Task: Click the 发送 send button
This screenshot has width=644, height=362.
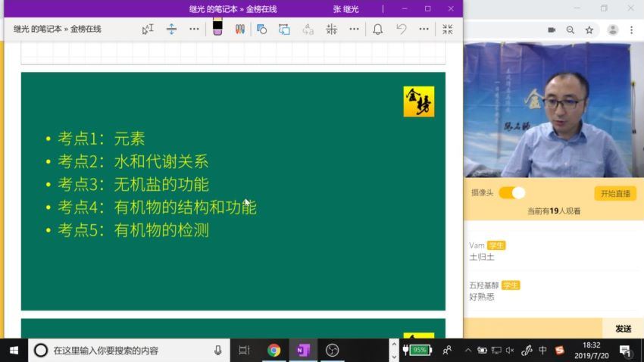Action: (623, 329)
